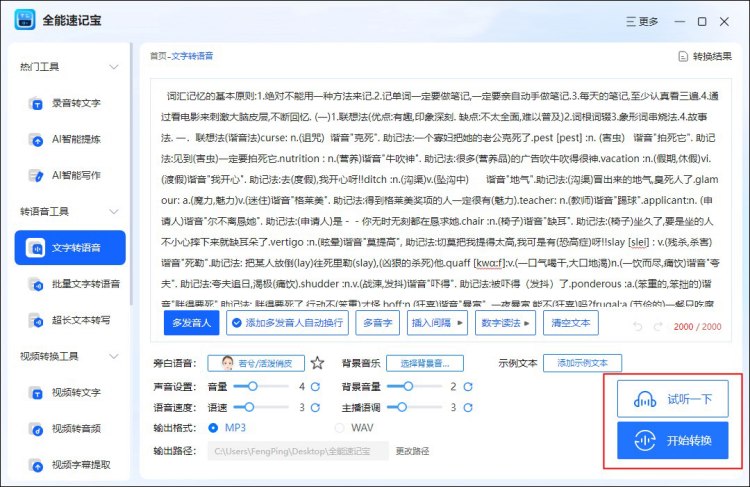Open 超长文本转写 tool
750x487 pixels.
(x=70, y=320)
